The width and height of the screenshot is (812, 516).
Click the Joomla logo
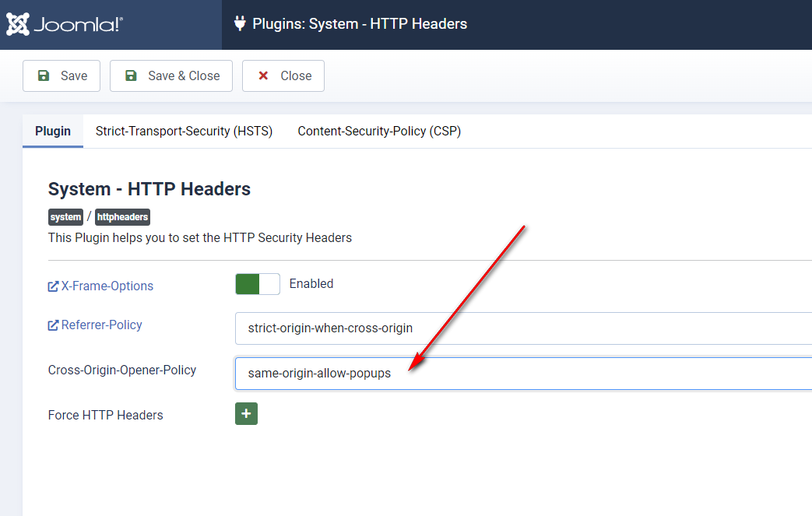click(64, 25)
